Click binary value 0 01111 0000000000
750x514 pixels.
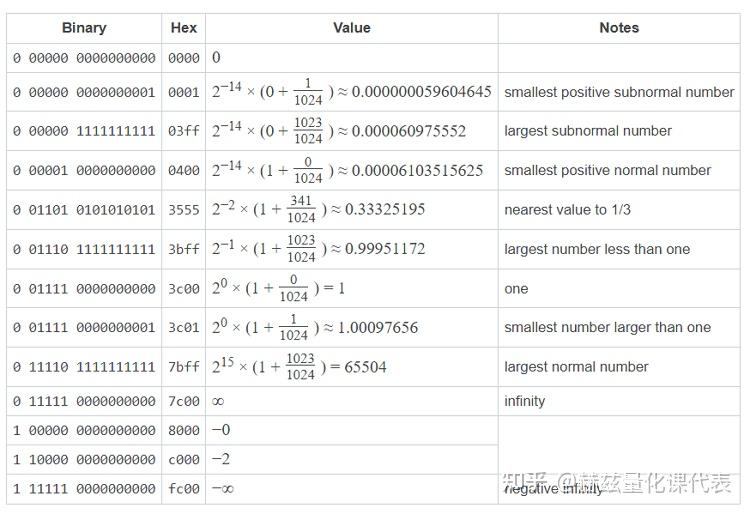[84, 289]
